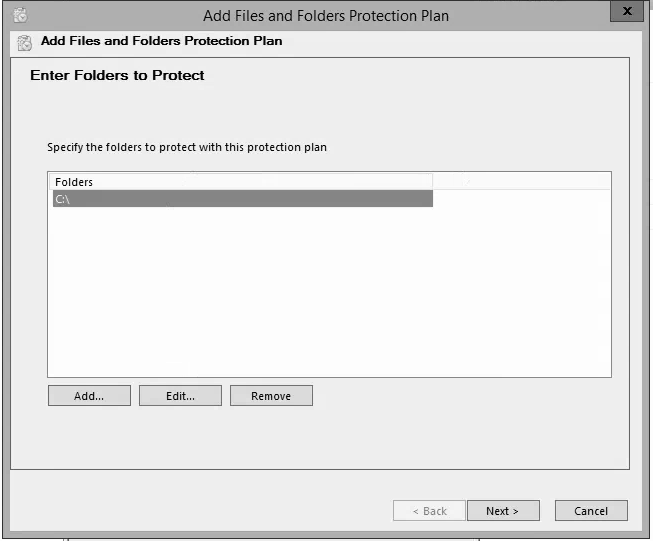The width and height of the screenshot is (653, 541).
Task: Click the Folders column header
Action: (241, 182)
